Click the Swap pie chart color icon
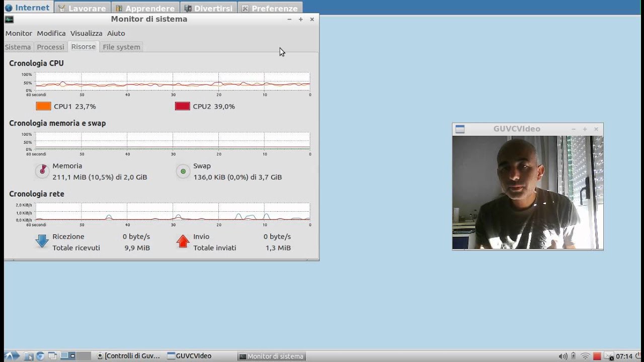The image size is (644, 362). click(x=183, y=171)
